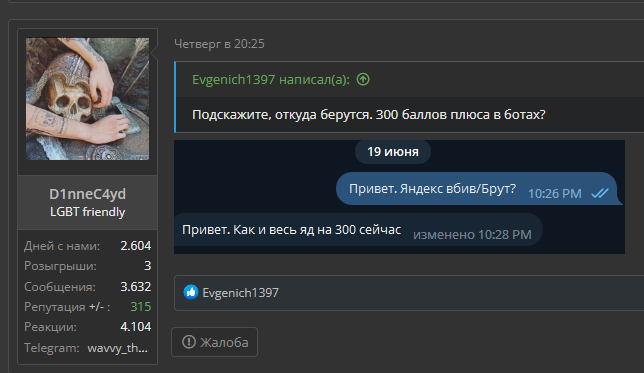The width and height of the screenshot is (644, 373).
Task: Click the LGBT friendly user title
Action: (x=87, y=212)
